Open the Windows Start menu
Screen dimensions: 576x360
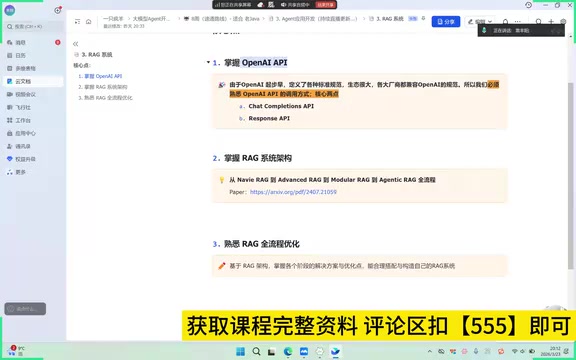[240, 352]
